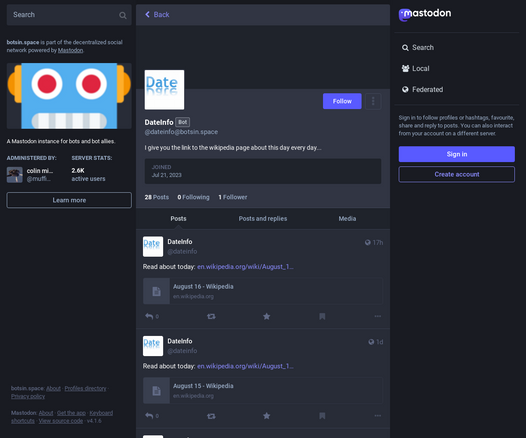Go back using the Back arrow
526x438 pixels.
point(157,14)
